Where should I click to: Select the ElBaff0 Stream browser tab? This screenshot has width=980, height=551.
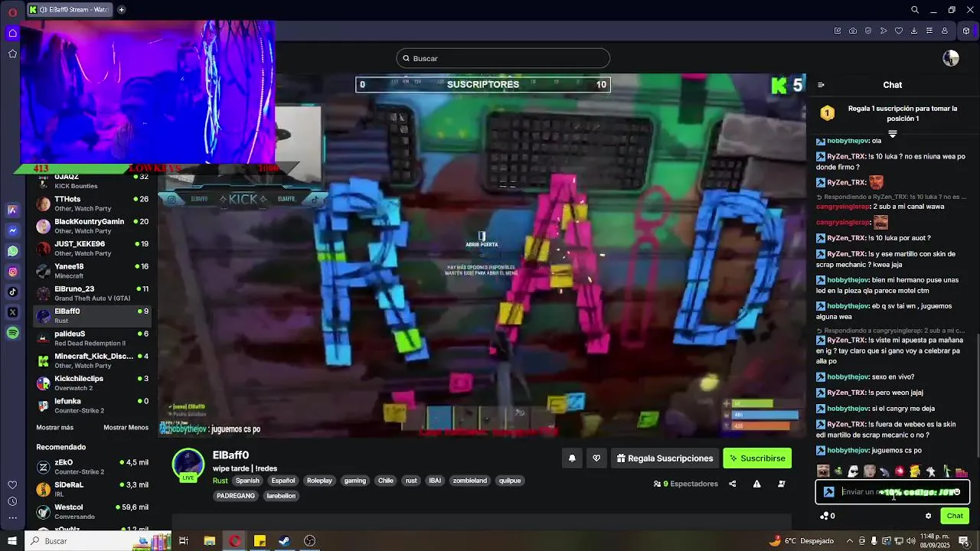[70, 10]
